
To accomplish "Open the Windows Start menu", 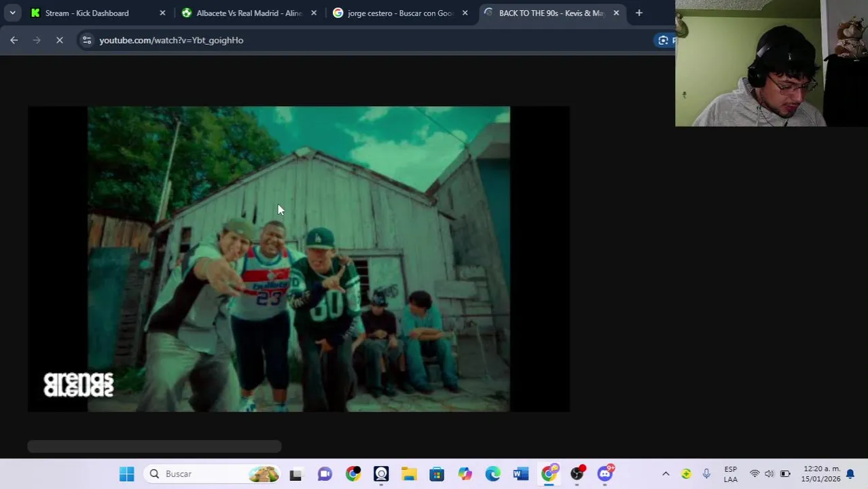I will click(127, 474).
